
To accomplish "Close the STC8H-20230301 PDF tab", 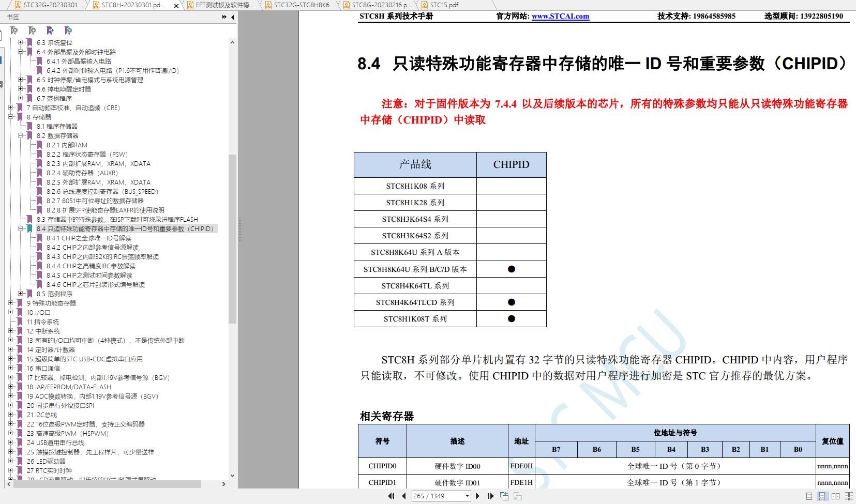I will point(176,6).
